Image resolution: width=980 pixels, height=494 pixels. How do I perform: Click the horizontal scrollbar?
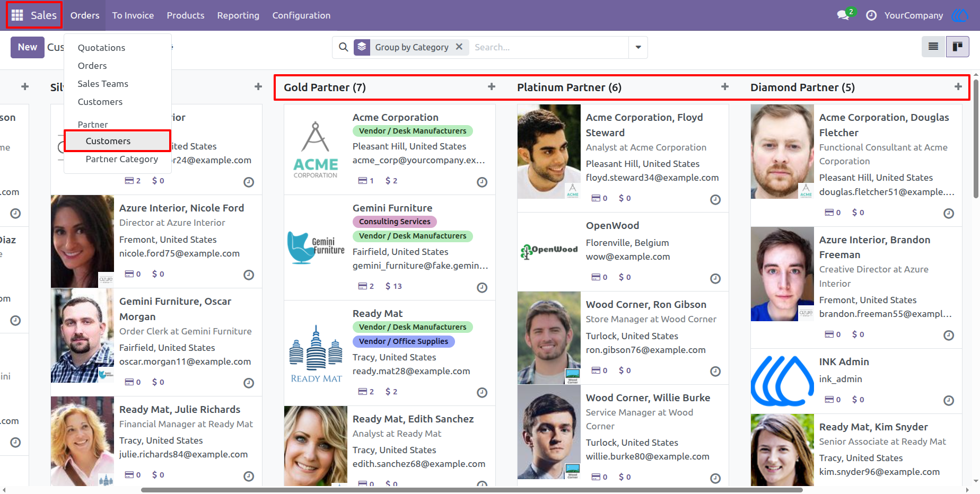point(471,490)
